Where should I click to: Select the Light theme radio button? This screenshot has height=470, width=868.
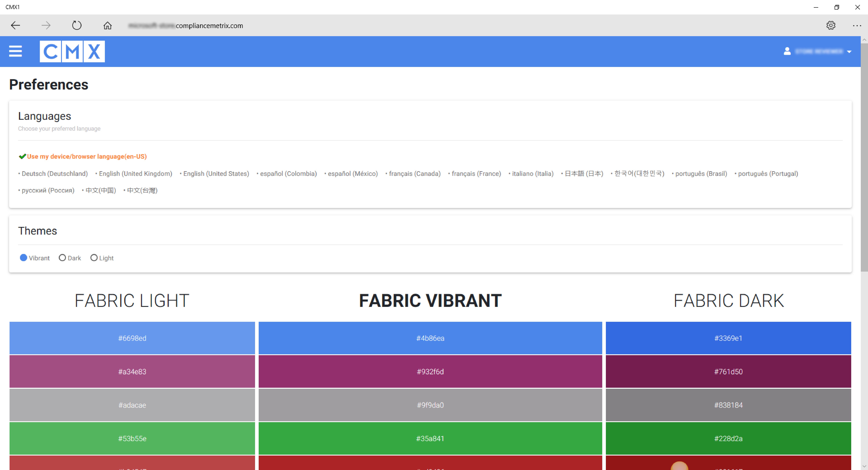[94, 258]
